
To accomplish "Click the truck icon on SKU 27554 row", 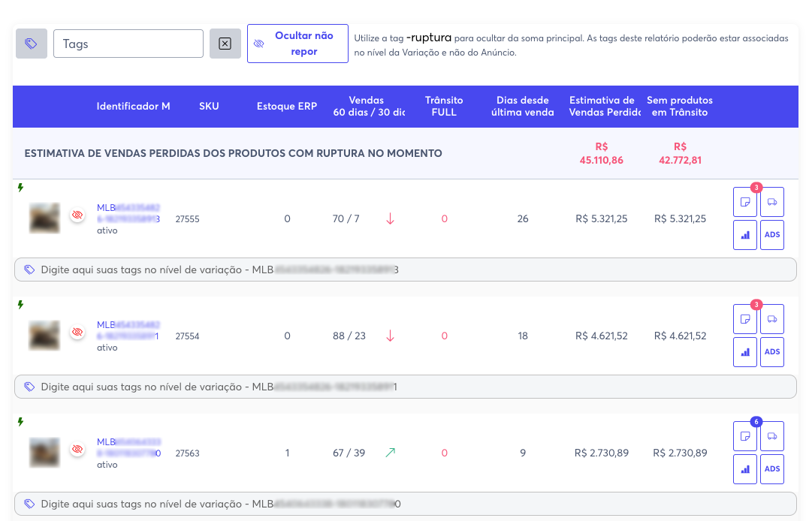I will click(771, 318).
